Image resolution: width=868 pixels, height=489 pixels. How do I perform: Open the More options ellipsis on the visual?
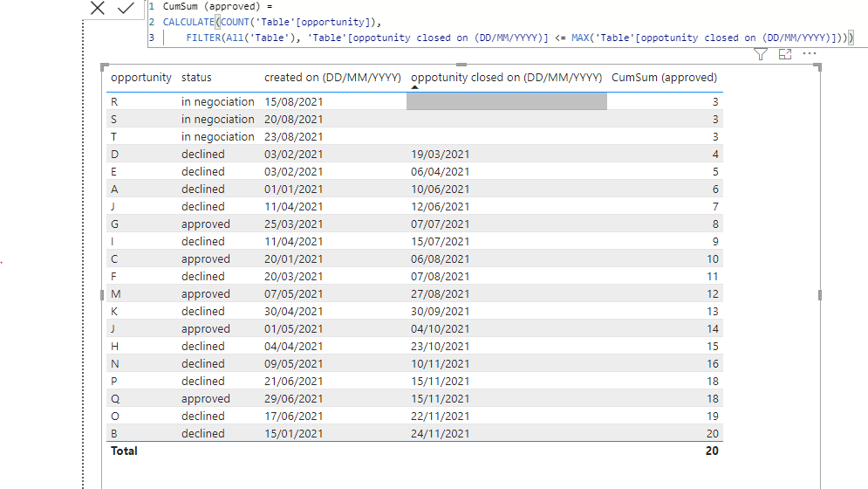click(810, 54)
